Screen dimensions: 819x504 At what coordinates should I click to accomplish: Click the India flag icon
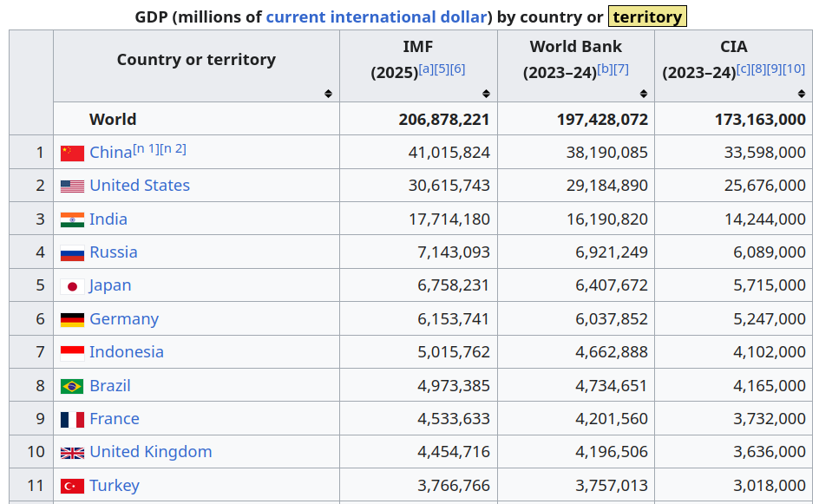point(72,219)
